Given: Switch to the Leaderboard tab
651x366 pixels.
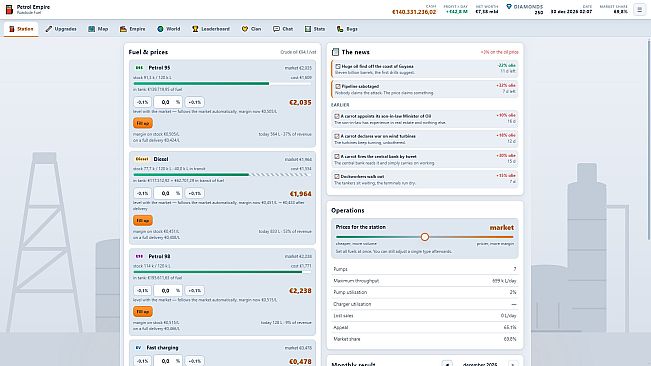Looking at the screenshot, I should tap(210, 29).
